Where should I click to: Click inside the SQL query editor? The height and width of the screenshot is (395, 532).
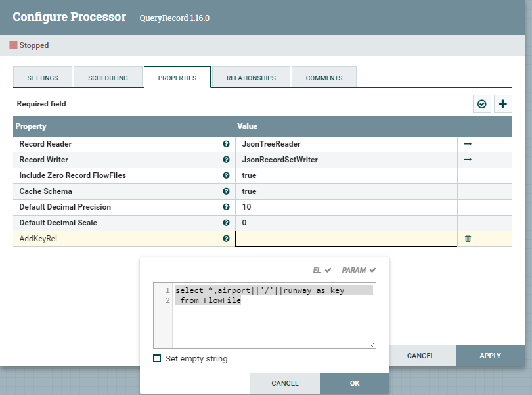pos(273,322)
